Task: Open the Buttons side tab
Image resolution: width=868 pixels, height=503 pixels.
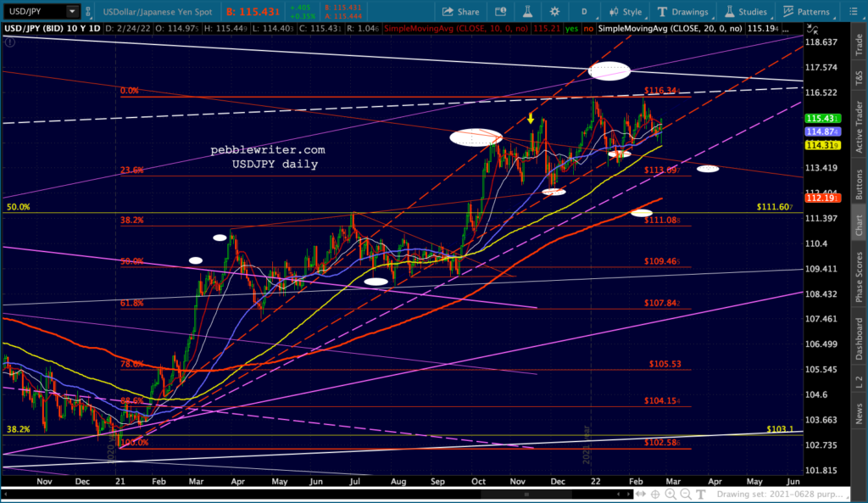Action: coord(859,184)
